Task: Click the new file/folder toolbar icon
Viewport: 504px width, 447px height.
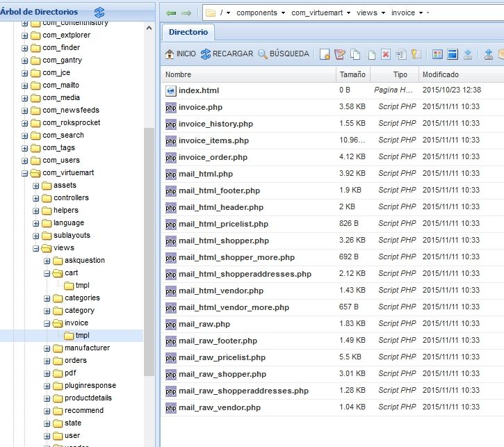Action: tap(325, 54)
